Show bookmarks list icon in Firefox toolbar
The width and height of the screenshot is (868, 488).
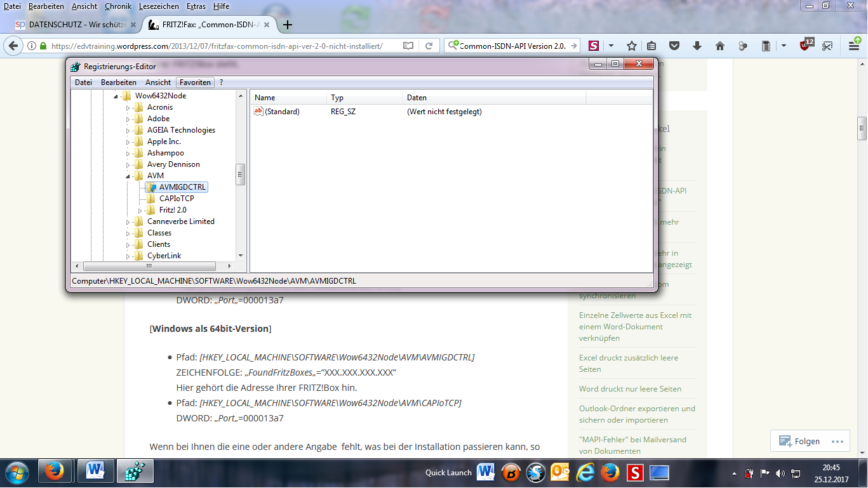pyautogui.click(x=651, y=46)
